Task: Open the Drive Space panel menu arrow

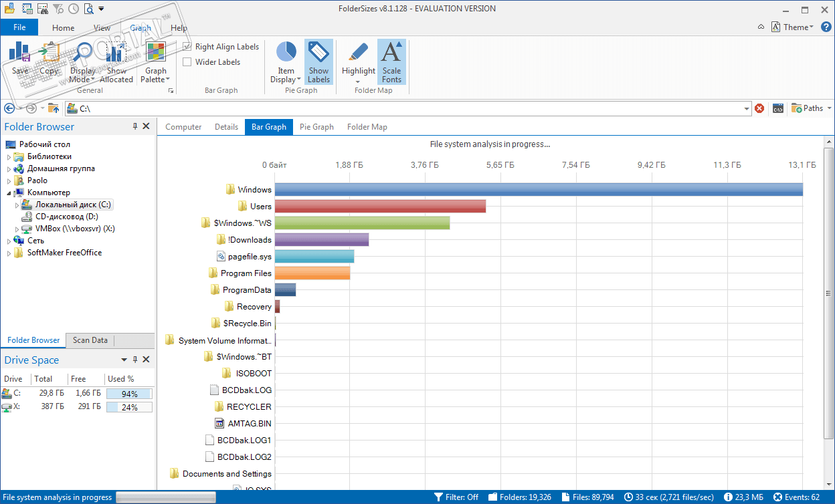Action: tap(124, 360)
